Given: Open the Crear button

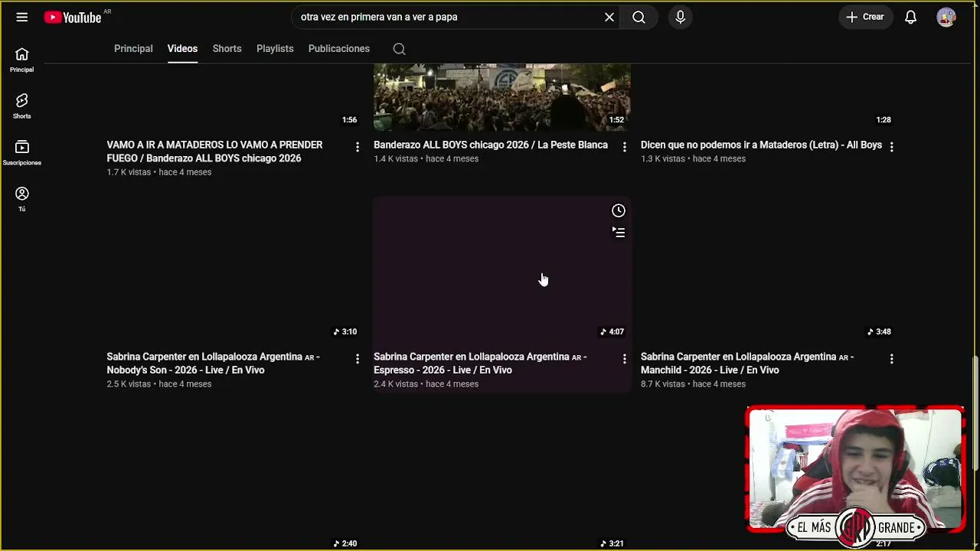Looking at the screenshot, I should click(x=865, y=17).
